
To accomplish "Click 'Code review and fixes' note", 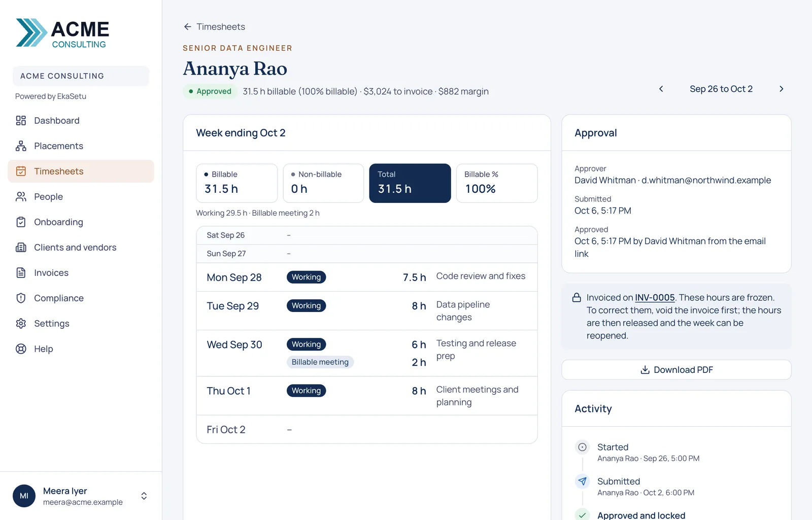I will (481, 276).
